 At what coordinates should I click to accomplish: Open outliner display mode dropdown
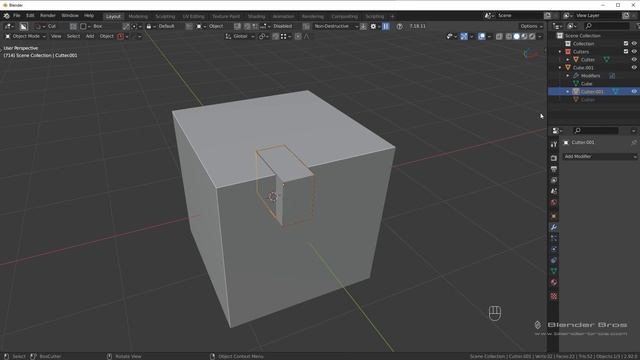click(557, 26)
